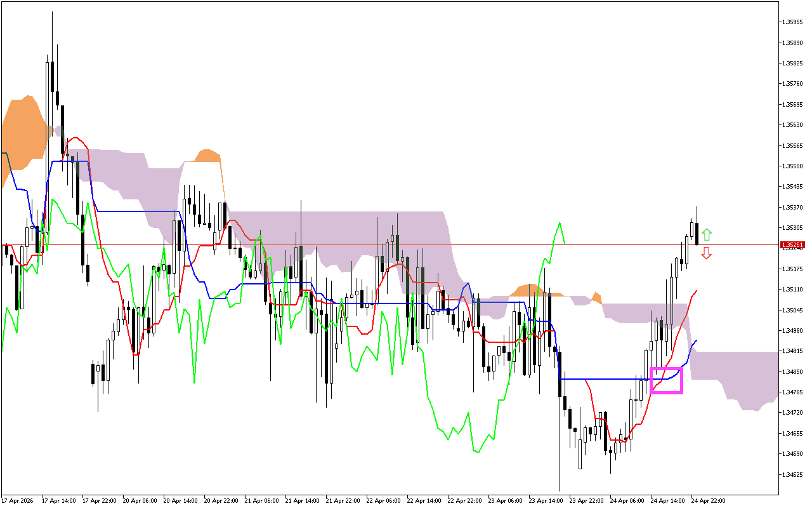
Task: Click the magenta rectangle drawn on the chart
Action: coord(668,381)
